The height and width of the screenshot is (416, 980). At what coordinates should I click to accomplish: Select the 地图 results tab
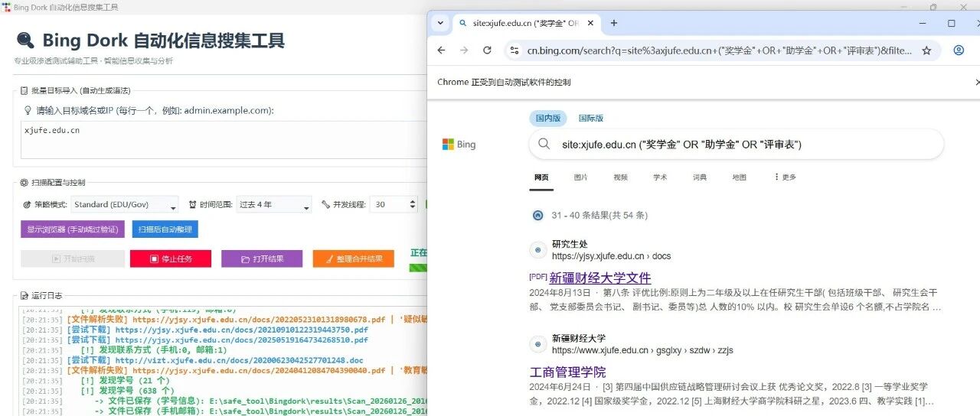pyautogui.click(x=739, y=177)
